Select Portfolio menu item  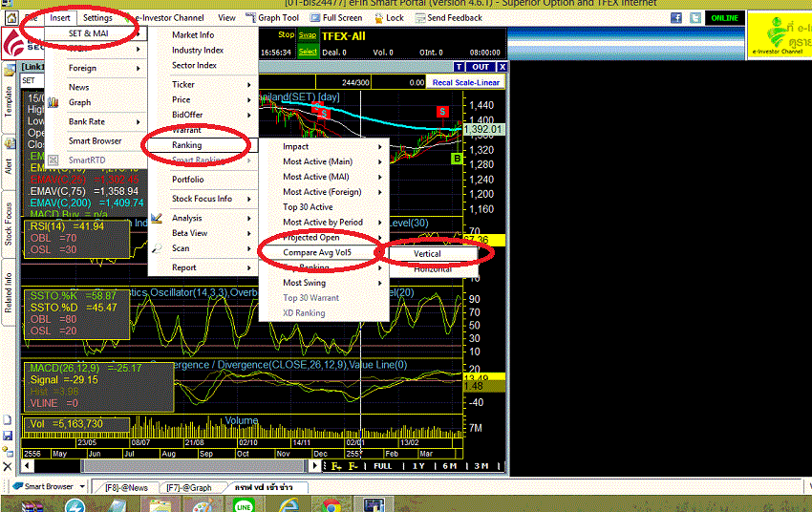click(x=203, y=180)
